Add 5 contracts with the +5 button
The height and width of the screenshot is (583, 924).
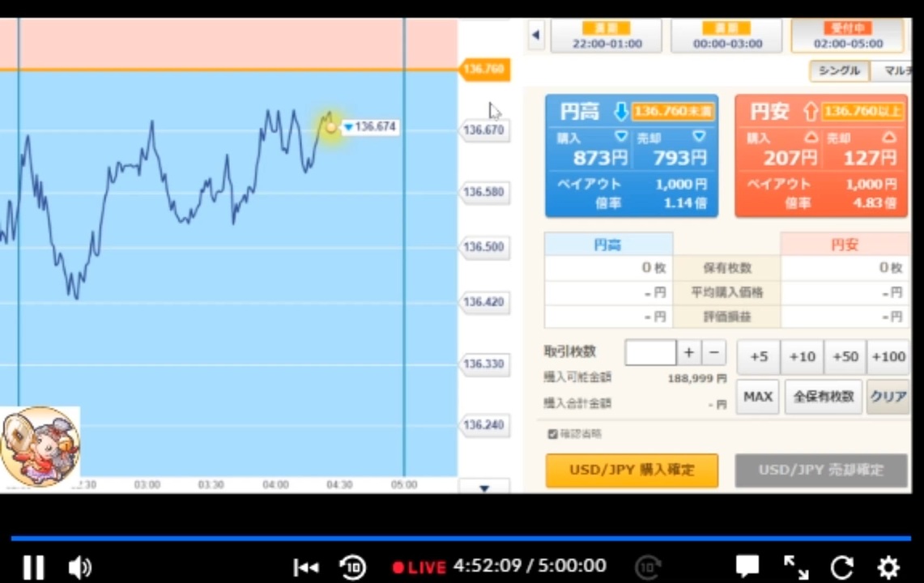759,356
